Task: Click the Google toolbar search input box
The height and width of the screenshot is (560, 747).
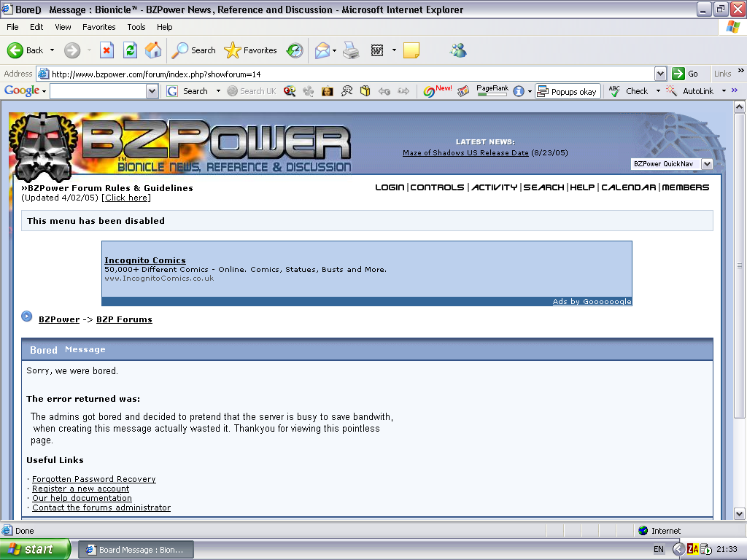Action: tap(98, 91)
